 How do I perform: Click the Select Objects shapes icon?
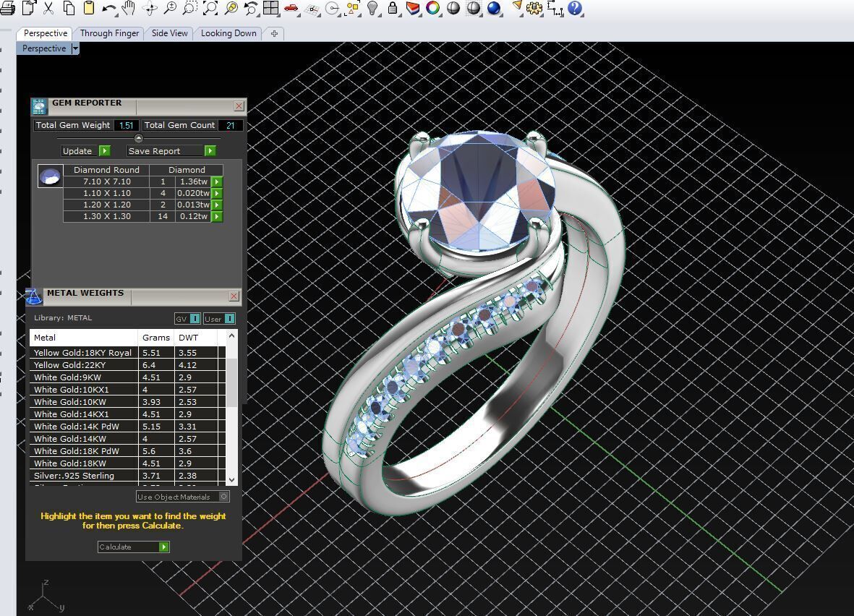pos(353,8)
